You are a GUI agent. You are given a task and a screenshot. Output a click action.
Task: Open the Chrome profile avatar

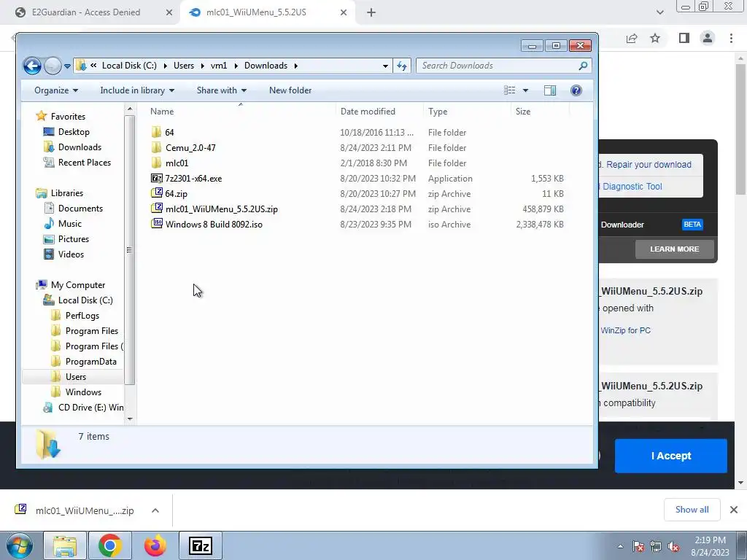coord(708,38)
